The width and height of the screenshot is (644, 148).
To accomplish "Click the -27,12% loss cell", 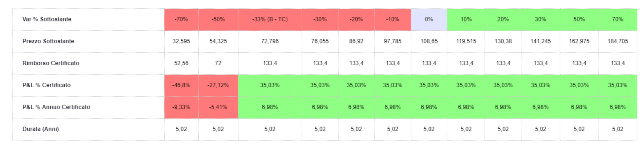I will pyautogui.click(x=218, y=85).
